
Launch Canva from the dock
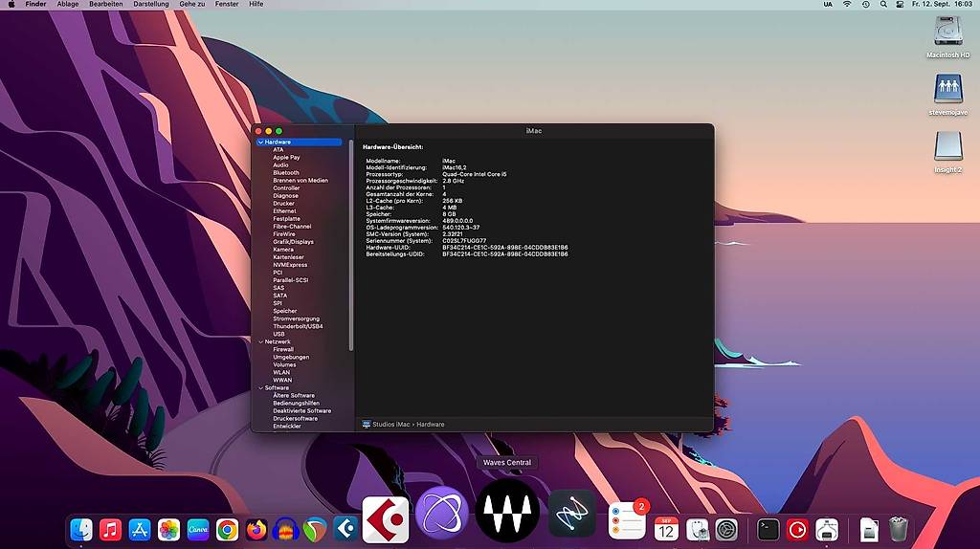(x=198, y=530)
